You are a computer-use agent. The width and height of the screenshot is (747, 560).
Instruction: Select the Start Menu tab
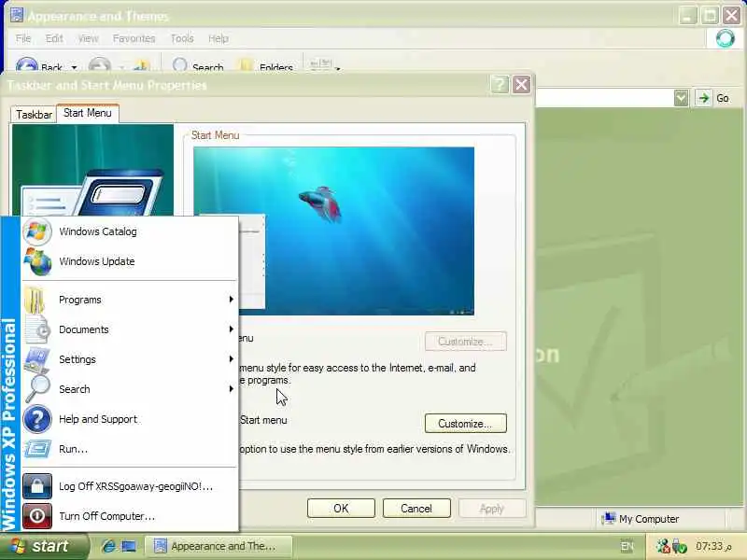tap(88, 113)
